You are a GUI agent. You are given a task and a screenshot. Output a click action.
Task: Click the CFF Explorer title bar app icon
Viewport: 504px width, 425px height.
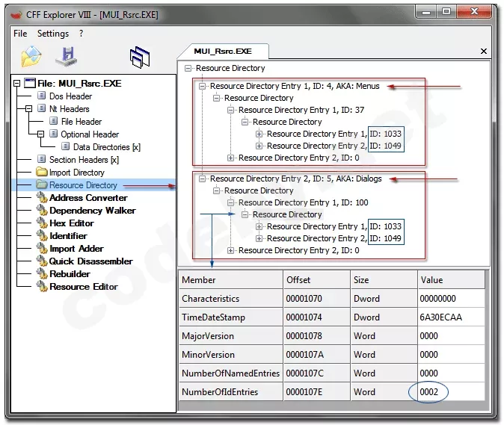pyautogui.click(x=16, y=15)
